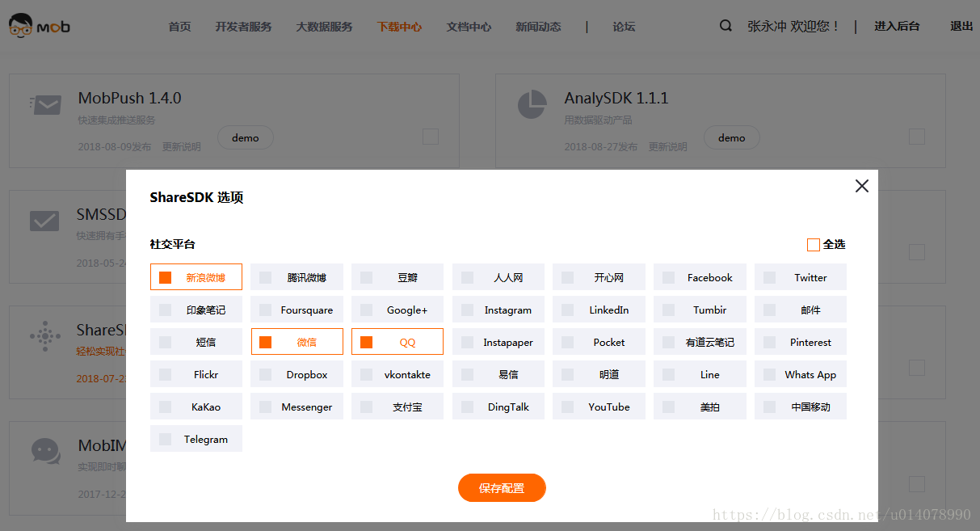Tick the MobPush 1.4.0 selection checkbox

[431, 137]
